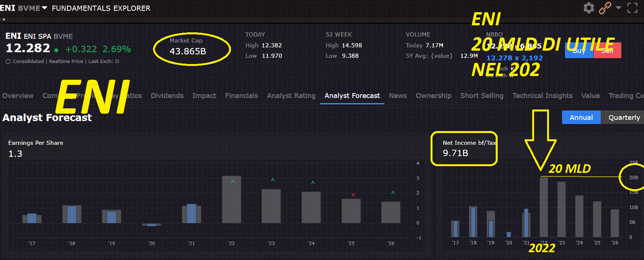Screen dimensions: 644x260
Task: Click the green up arrow above '26 EPS bar
Action: tap(393, 193)
